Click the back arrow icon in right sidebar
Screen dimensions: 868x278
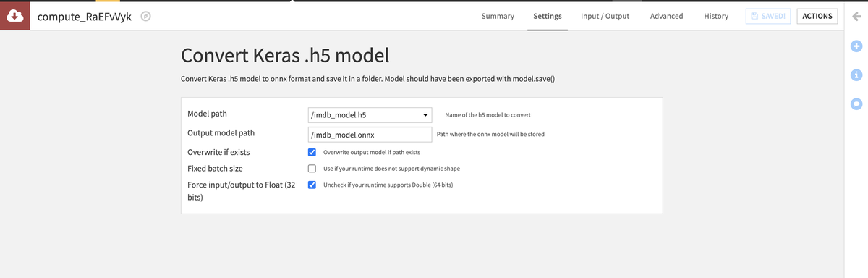(856, 17)
